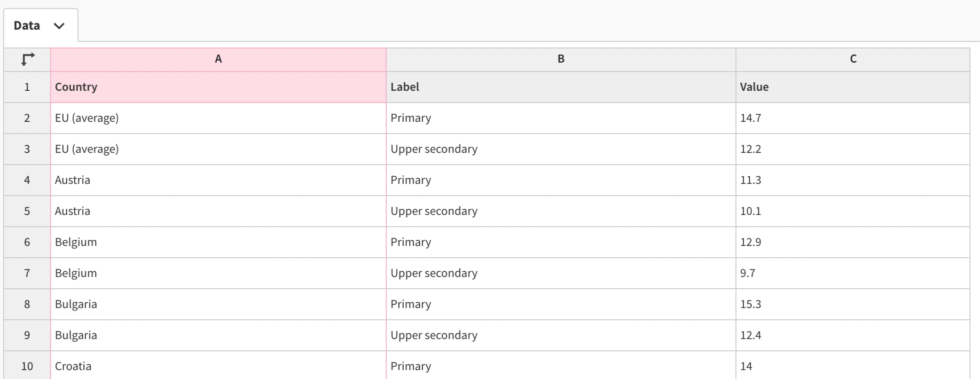Select the cell with value 12.4
980x379 pixels.
click(x=853, y=335)
